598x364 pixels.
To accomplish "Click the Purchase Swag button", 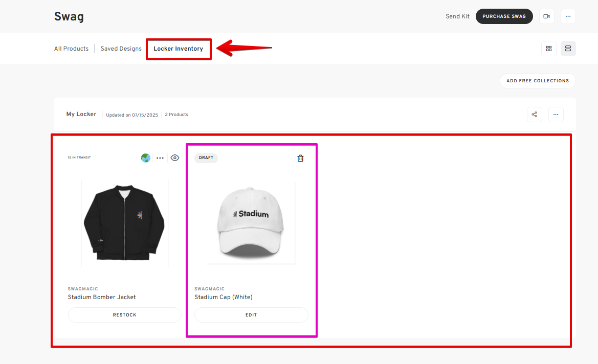I will [504, 16].
